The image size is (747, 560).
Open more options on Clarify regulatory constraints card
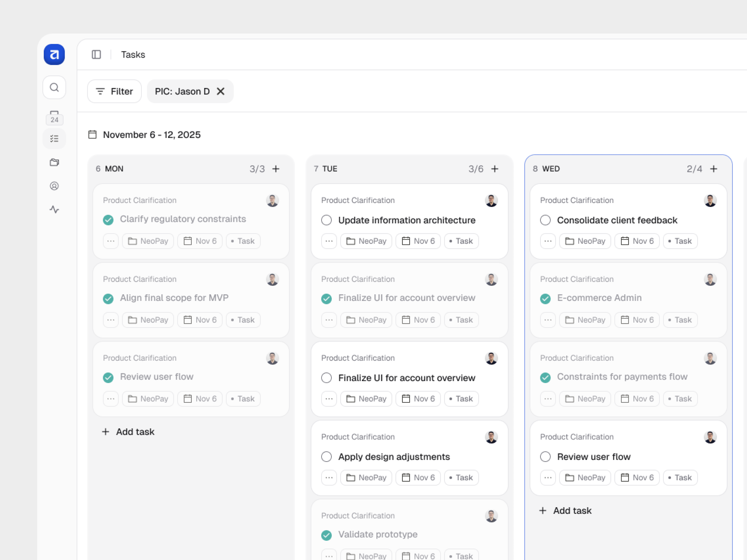(x=111, y=241)
